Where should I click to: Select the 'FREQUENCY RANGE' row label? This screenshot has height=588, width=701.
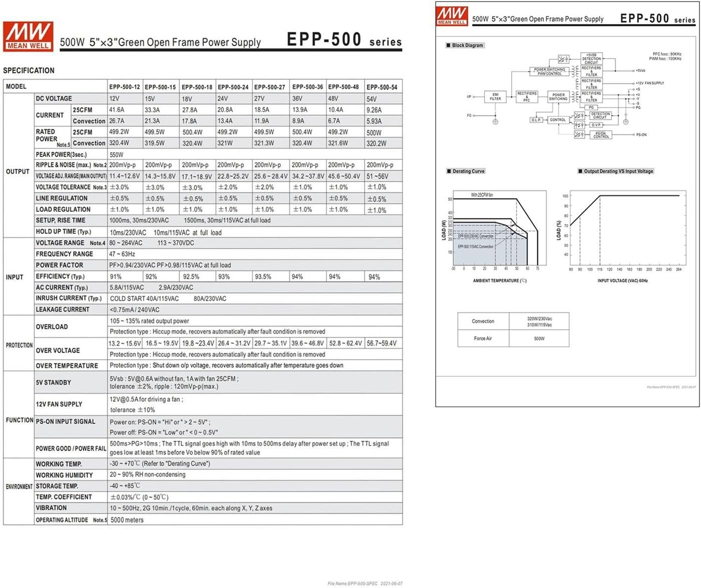[64, 254]
